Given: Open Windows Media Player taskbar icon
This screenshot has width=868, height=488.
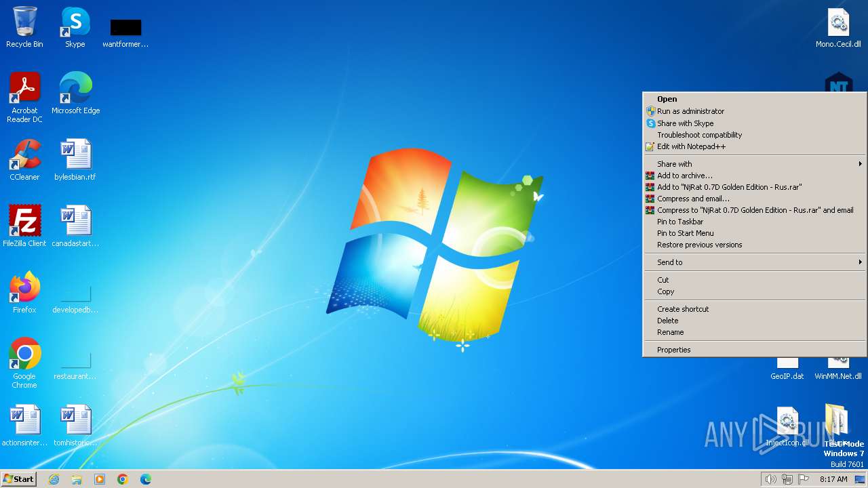Looking at the screenshot, I should (x=100, y=479).
